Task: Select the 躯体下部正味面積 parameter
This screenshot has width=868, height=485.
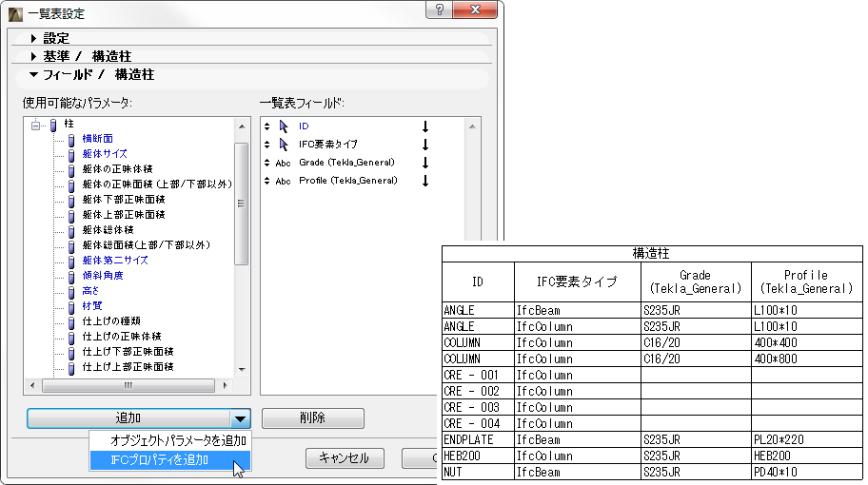Action: pos(124,199)
